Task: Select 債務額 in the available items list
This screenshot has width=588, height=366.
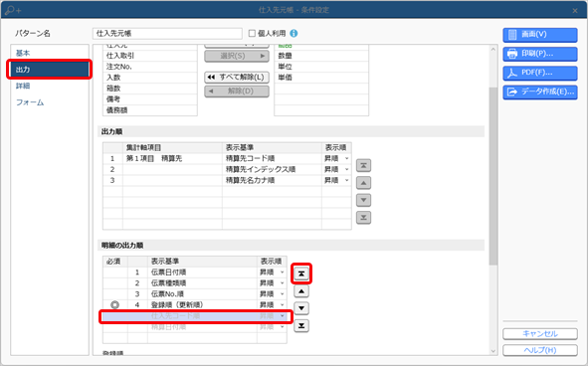Action: coord(150,110)
